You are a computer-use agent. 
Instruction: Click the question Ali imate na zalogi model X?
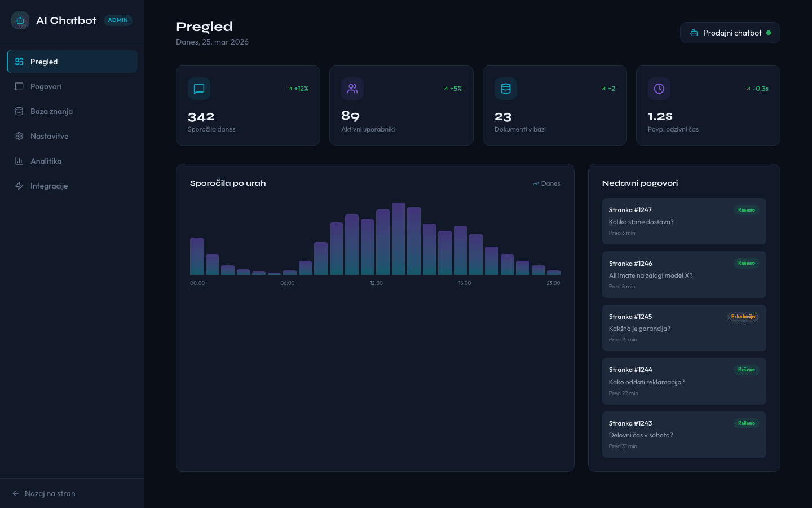[651, 275]
